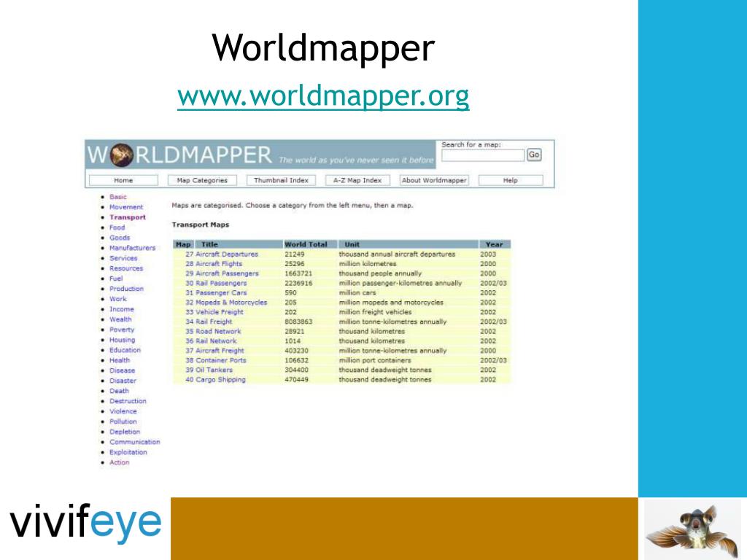Open the Home navigation tab
This screenshot has height=560, width=747.
pyautogui.click(x=123, y=181)
